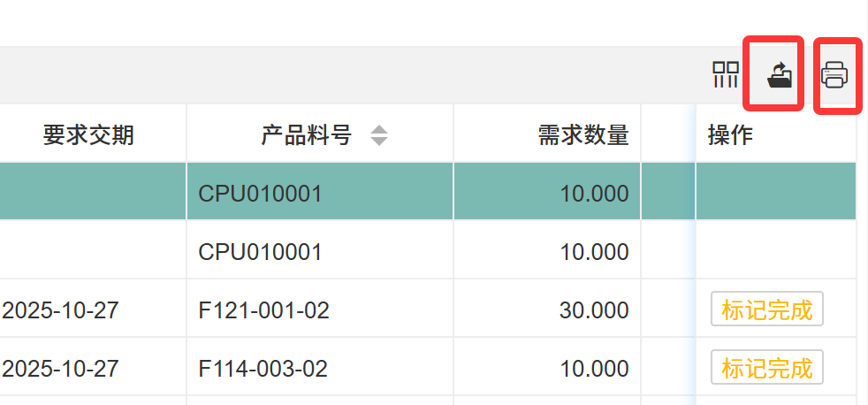Click the 10.000 quantity in the highlighted row
Screen dimensions: 868x405
(594, 193)
